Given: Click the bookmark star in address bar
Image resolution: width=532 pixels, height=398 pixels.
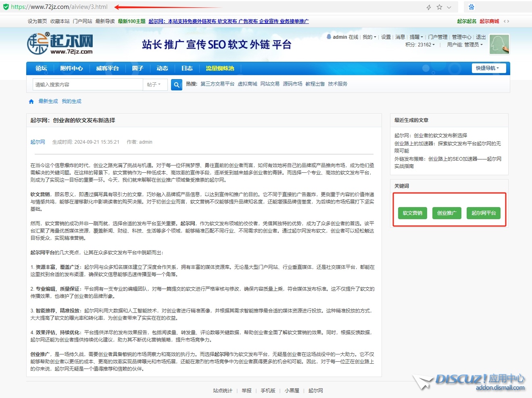Looking at the screenshot, I should 439,7.
